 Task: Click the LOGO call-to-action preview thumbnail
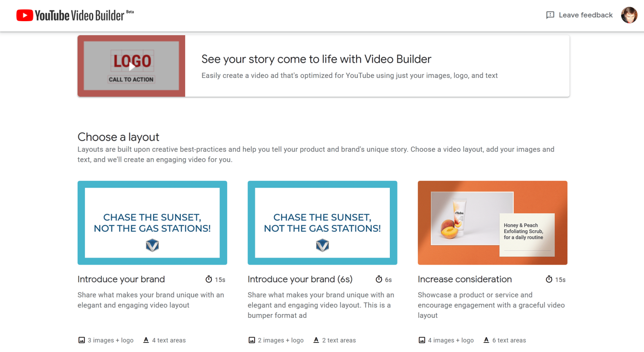click(x=131, y=66)
